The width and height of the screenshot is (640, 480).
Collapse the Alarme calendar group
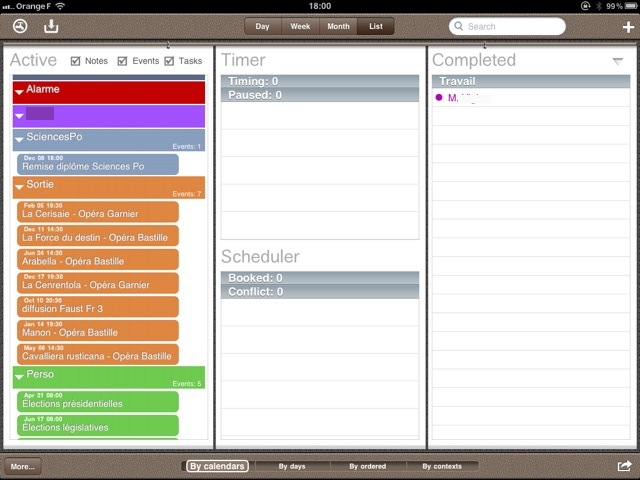coord(19,92)
